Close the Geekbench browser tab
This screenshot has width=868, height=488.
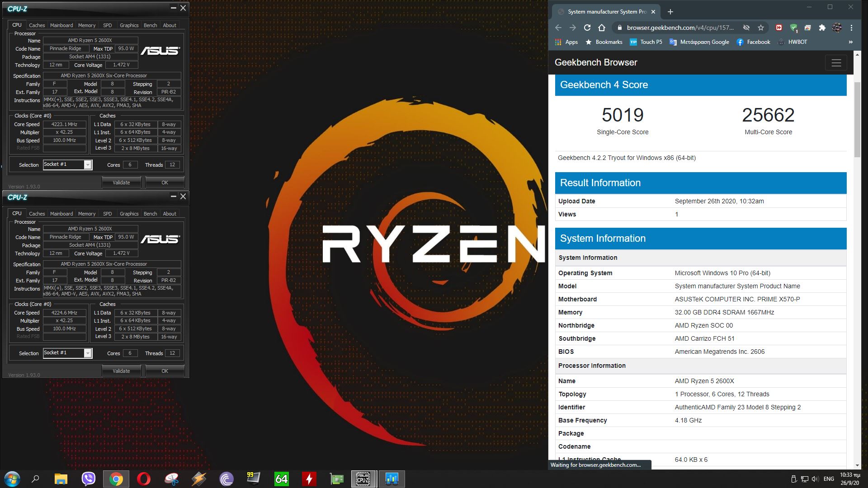coord(653,12)
